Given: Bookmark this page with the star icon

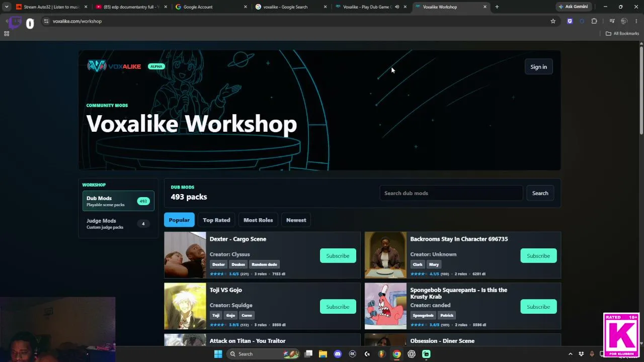Looking at the screenshot, I should click(553, 21).
